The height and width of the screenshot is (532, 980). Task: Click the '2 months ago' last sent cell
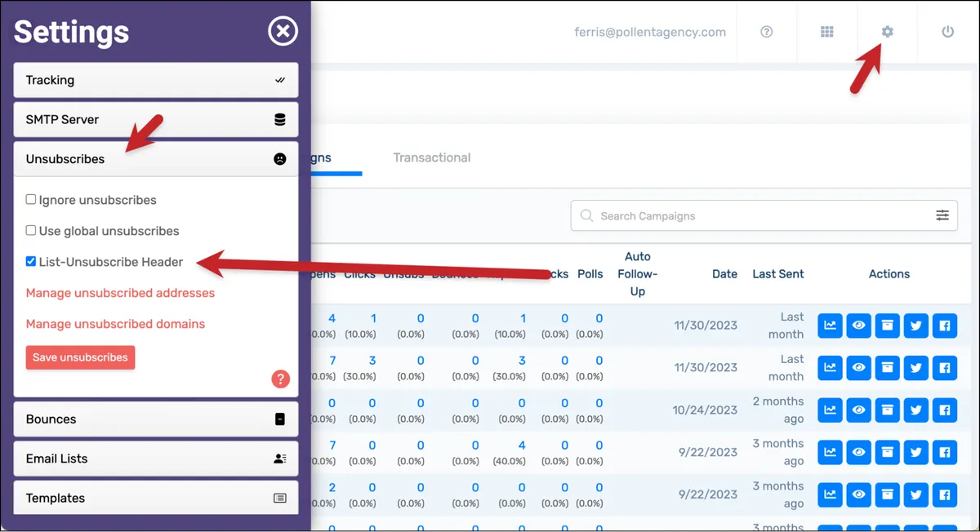778,410
